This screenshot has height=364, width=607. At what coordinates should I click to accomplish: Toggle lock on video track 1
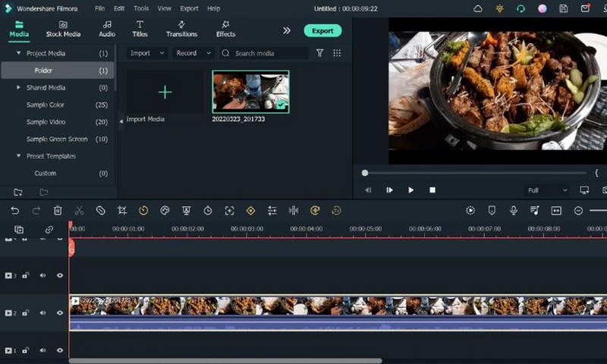coord(26,350)
